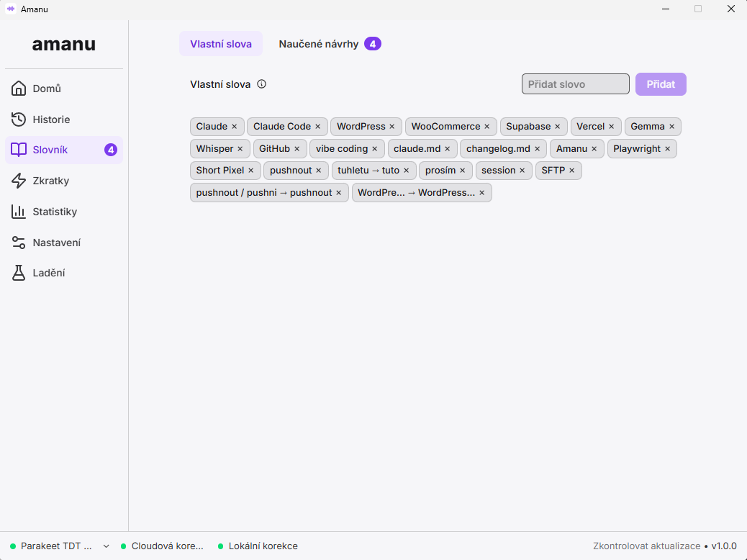The width and height of the screenshot is (747, 560).
Task: Click Zkontrolovat aktualizace link
Action: [646, 546]
